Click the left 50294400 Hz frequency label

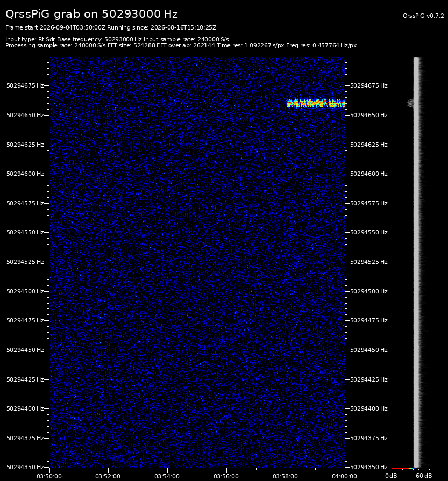click(25, 408)
